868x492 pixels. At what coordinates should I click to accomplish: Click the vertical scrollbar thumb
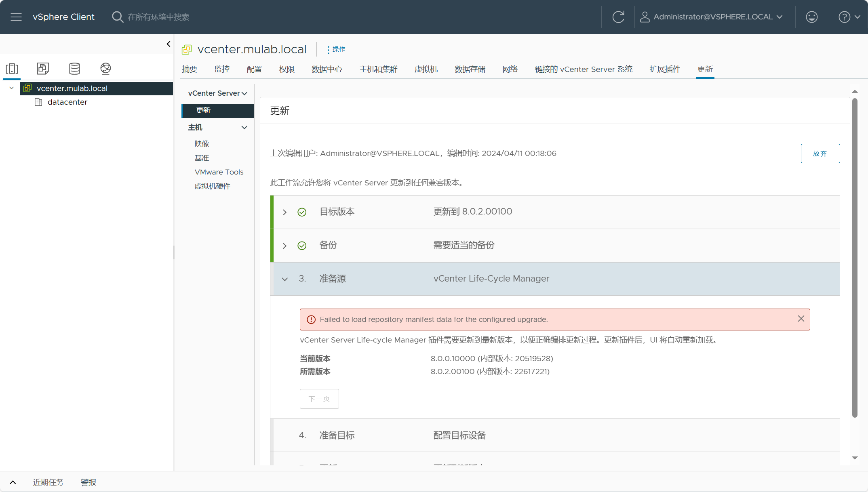855,259
